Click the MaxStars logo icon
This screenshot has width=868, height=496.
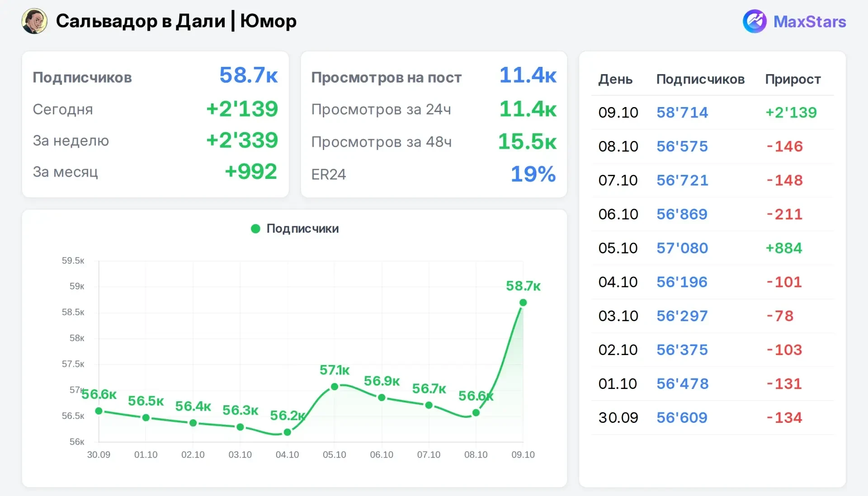(x=755, y=21)
